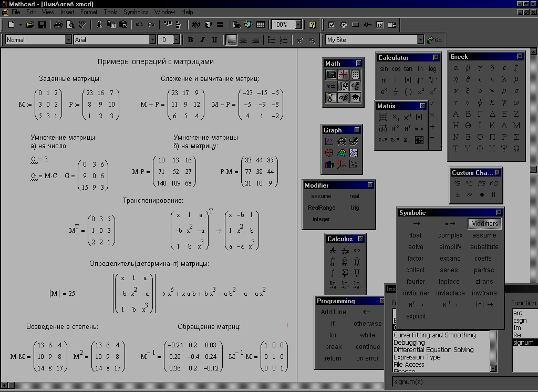
Task: Open the Tools menu
Action: [110, 12]
